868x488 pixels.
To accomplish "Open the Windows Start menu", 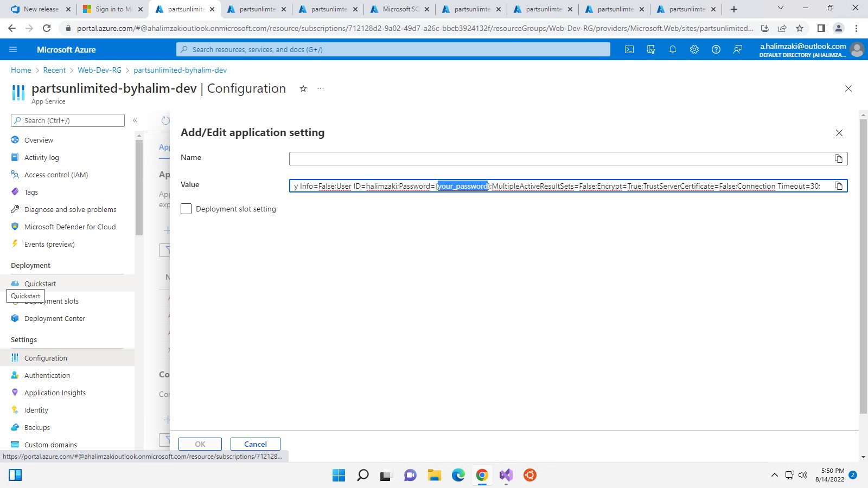I will pyautogui.click(x=339, y=476).
